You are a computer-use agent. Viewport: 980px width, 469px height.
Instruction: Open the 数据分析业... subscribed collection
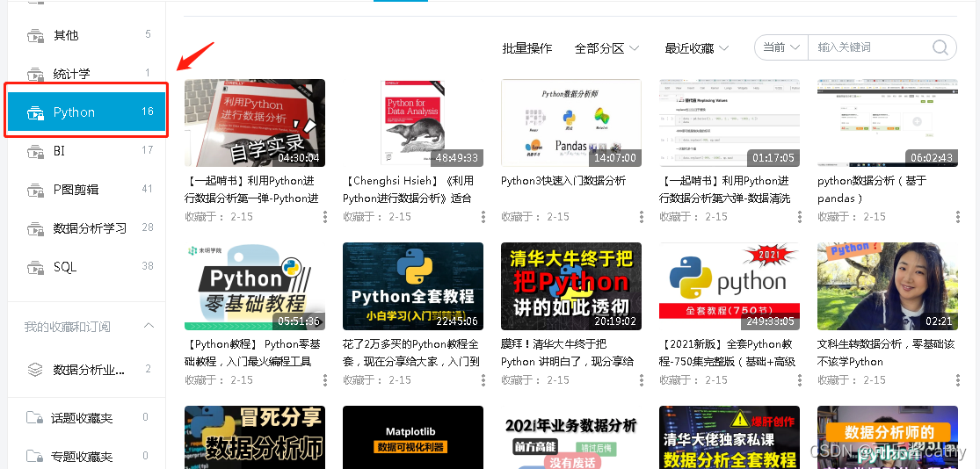click(x=87, y=369)
